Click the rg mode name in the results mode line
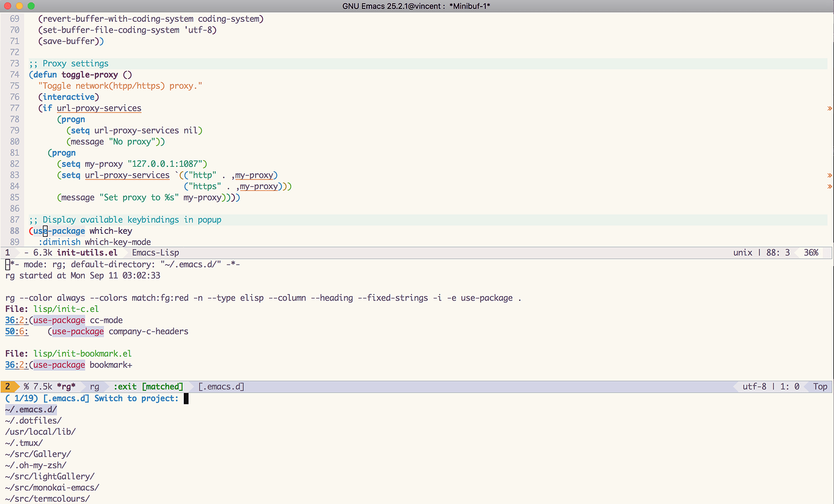The height and width of the screenshot is (504, 834). [x=94, y=386]
